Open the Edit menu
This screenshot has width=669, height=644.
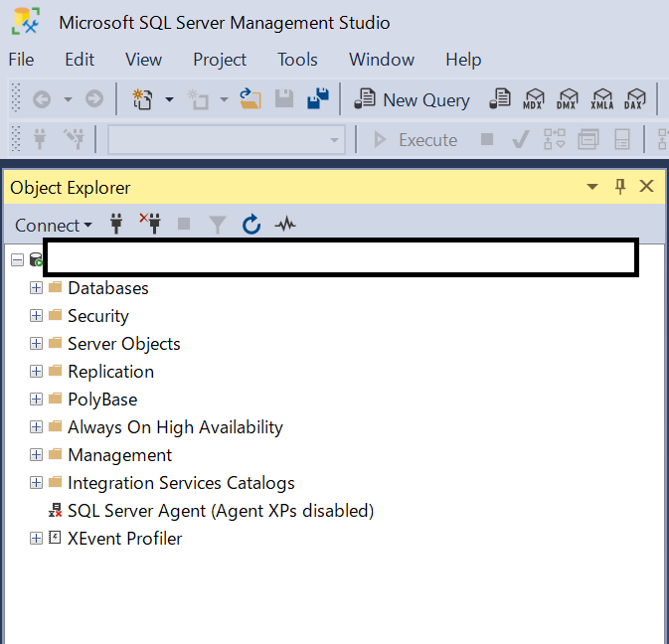(x=80, y=60)
